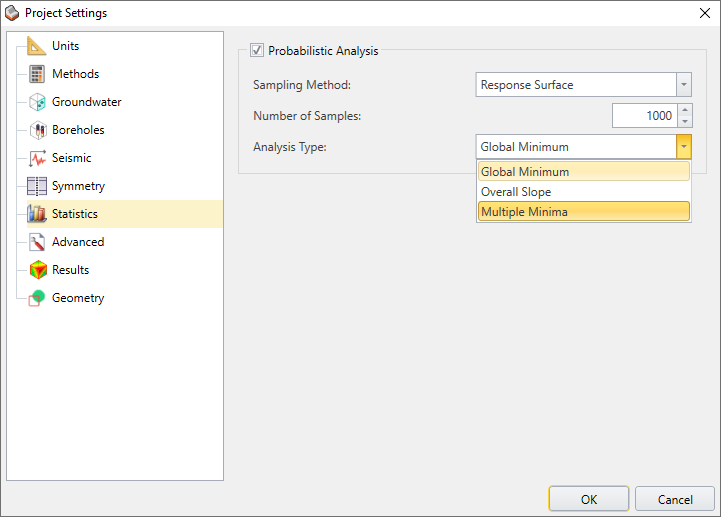
Task: Confirm settings with the OK button
Action: [x=589, y=499]
